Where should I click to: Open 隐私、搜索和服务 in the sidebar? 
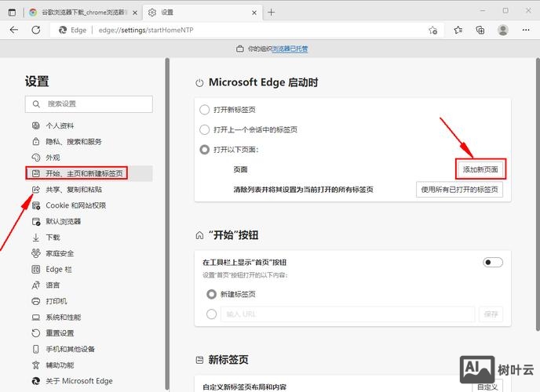73,142
